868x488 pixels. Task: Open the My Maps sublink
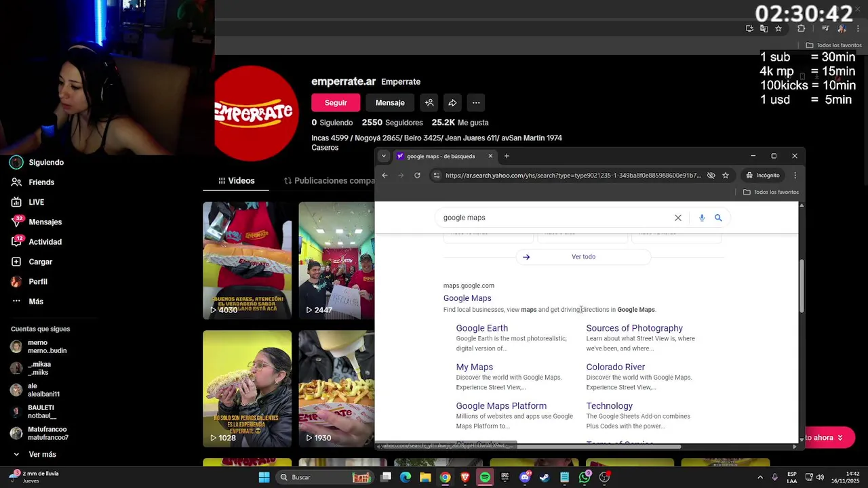pos(475,367)
